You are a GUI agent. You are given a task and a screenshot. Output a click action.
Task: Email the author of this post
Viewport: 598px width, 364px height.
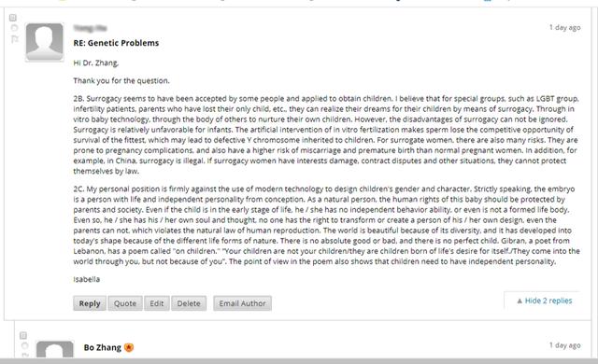243,303
